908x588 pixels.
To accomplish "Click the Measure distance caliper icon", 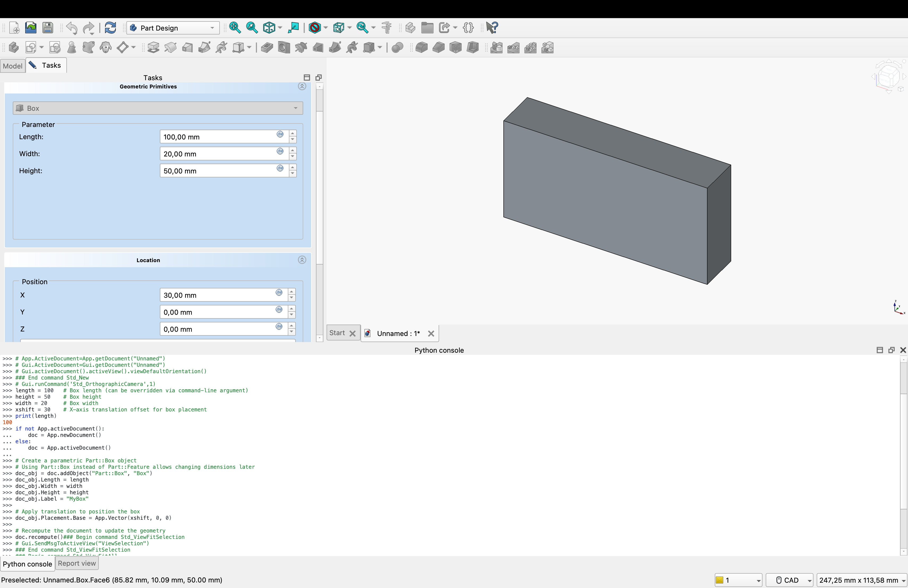I will pos(387,28).
